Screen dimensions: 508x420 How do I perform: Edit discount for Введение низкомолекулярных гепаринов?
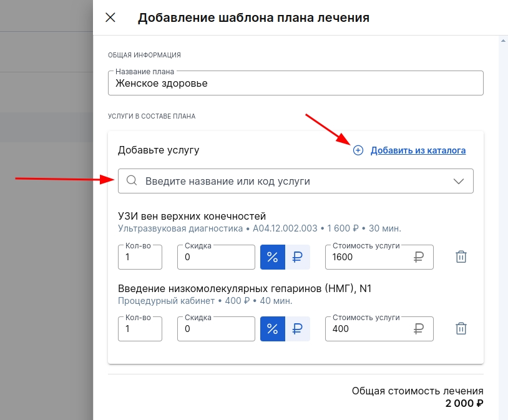click(x=216, y=329)
